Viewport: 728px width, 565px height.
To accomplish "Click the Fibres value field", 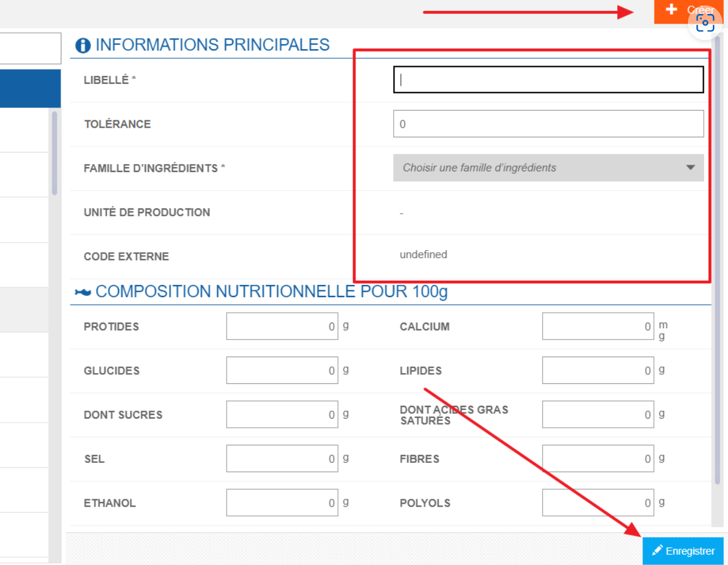I will (598, 459).
